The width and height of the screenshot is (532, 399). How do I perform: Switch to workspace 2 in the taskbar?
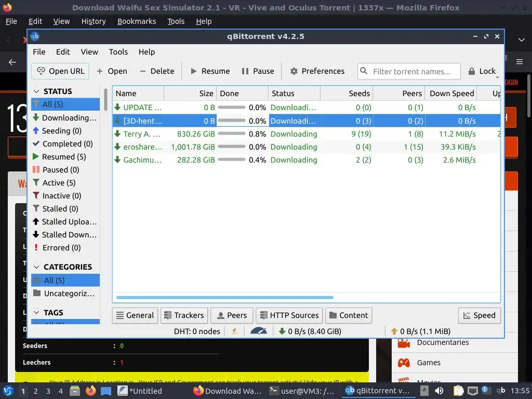click(36, 391)
